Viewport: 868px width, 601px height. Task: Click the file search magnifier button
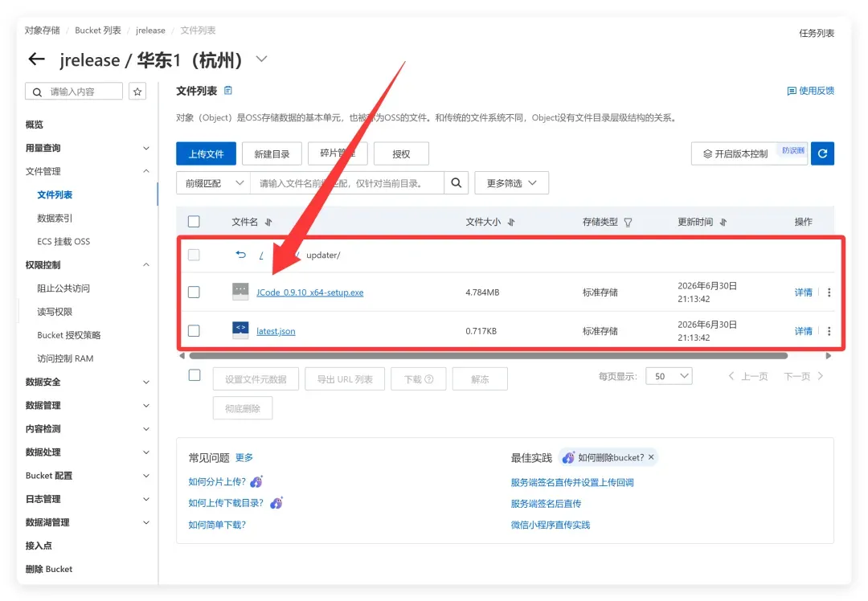457,182
